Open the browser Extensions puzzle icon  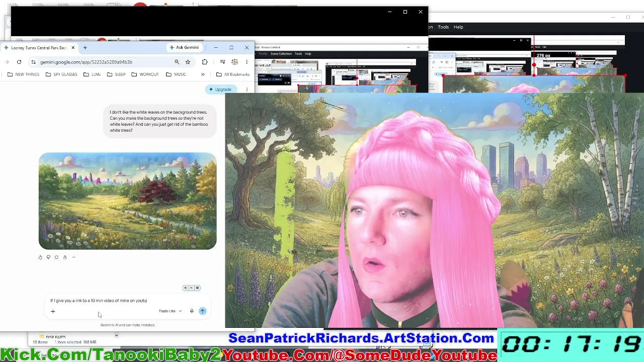pyautogui.click(x=205, y=62)
